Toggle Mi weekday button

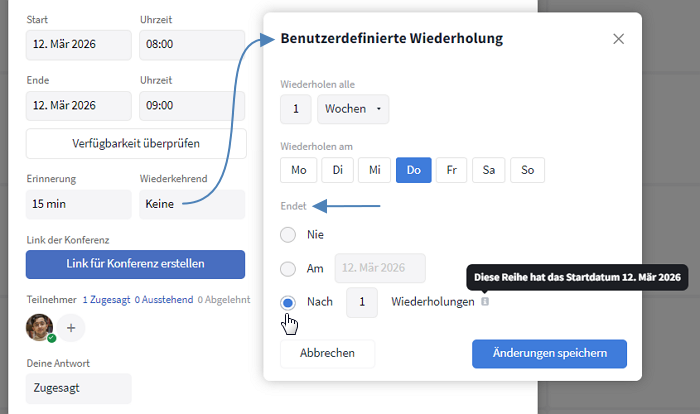(375, 170)
